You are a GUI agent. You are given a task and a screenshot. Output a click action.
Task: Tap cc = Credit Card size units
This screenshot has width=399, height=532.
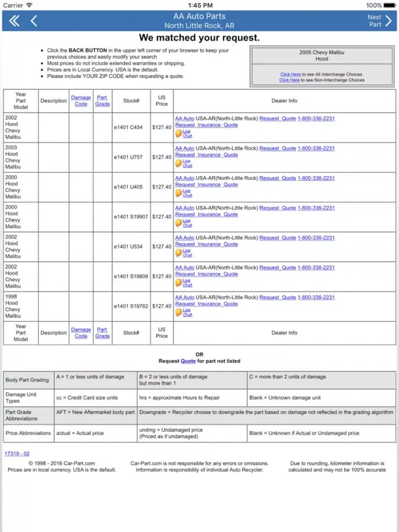pos(87,397)
